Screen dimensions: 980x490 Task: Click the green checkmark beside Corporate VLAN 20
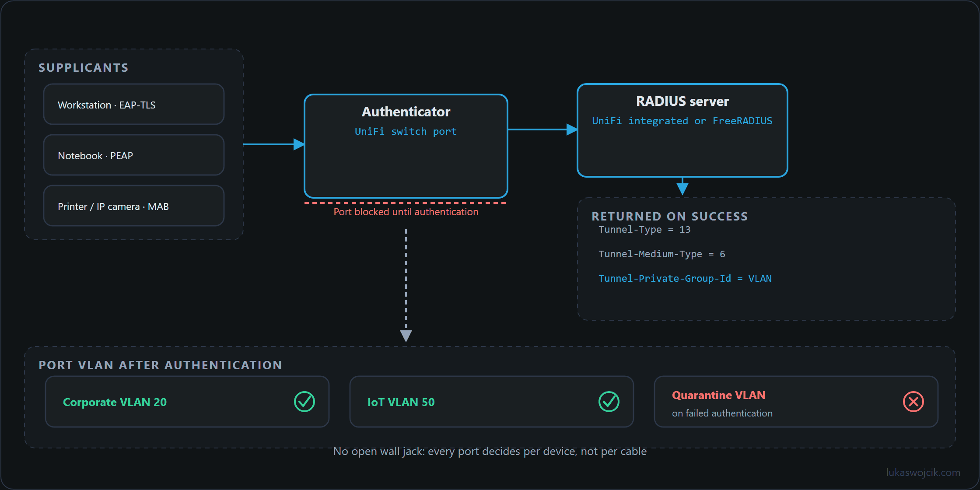(x=304, y=402)
